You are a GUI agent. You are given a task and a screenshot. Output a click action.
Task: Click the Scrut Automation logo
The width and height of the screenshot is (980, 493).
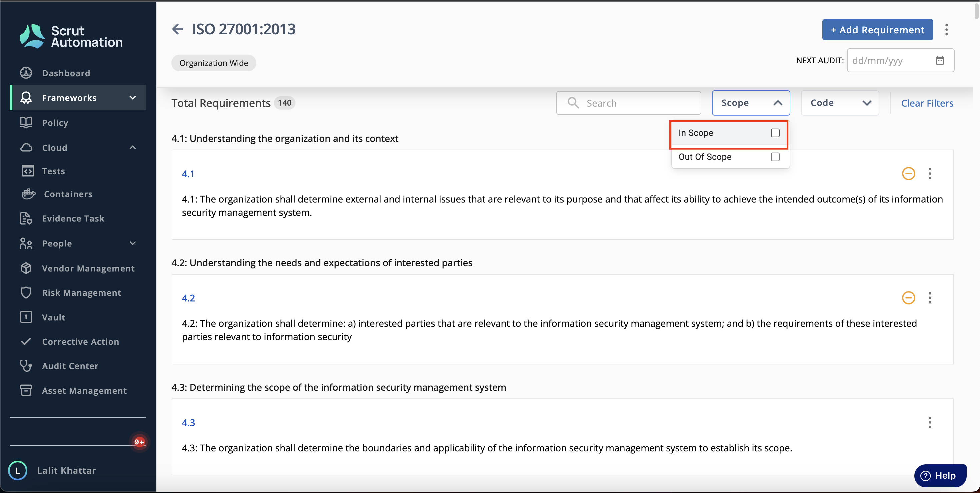[71, 37]
